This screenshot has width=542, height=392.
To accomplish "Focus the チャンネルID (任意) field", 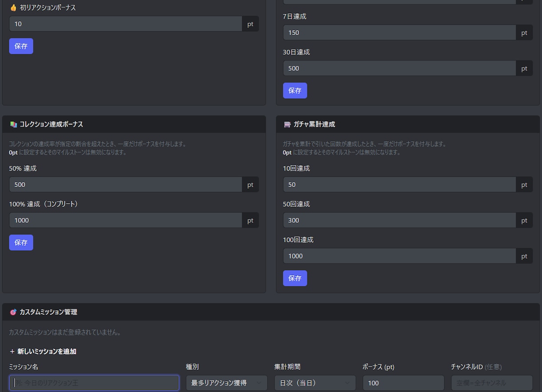I will click(492, 383).
